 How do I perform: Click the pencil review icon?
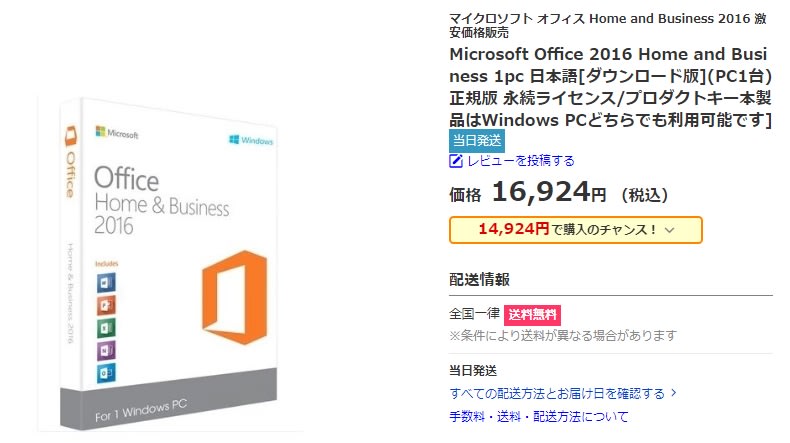tap(456, 160)
